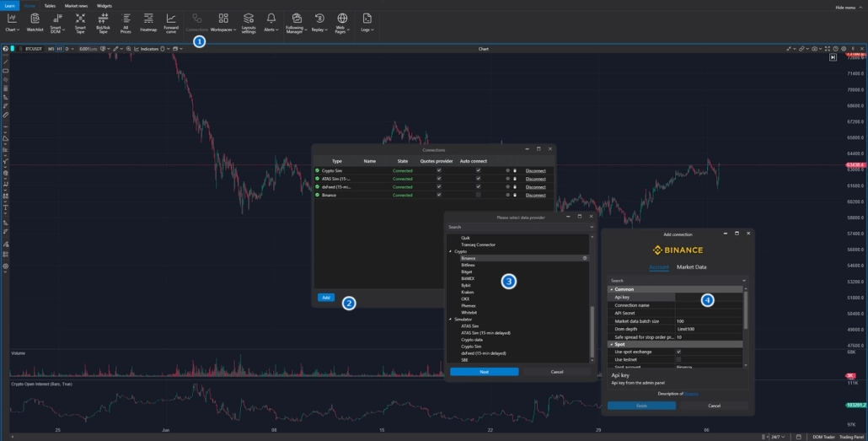
Task: Select the line drawing tool in left sidebar
Action: (6, 62)
